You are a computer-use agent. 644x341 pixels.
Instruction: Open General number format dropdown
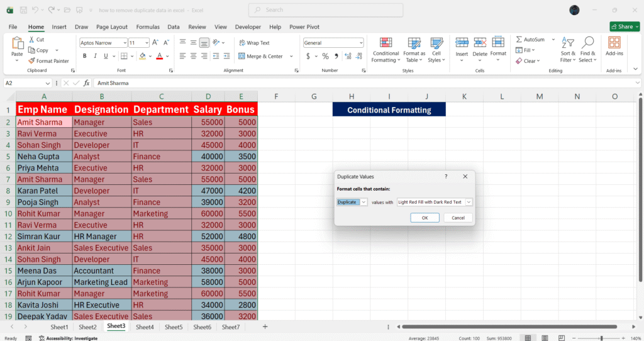(x=361, y=43)
